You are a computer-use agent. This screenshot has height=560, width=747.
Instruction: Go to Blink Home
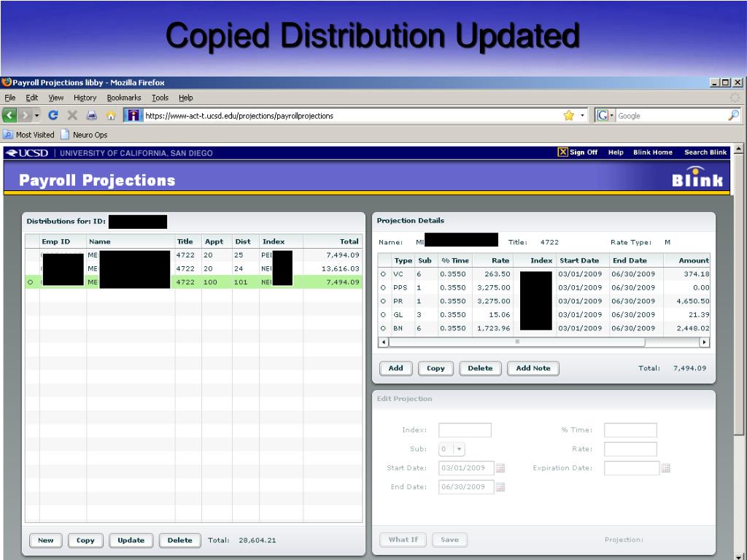(x=653, y=152)
